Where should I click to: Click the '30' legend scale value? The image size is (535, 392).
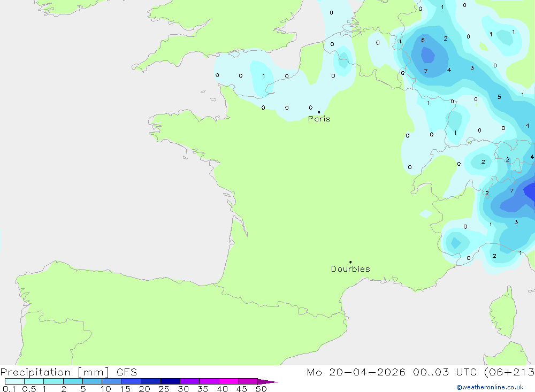tap(183, 389)
